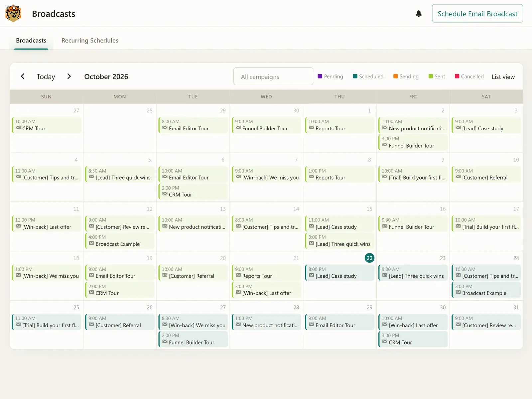Switch to the Broadcasts tab
Viewport: 532px width, 399px height.
tap(31, 41)
